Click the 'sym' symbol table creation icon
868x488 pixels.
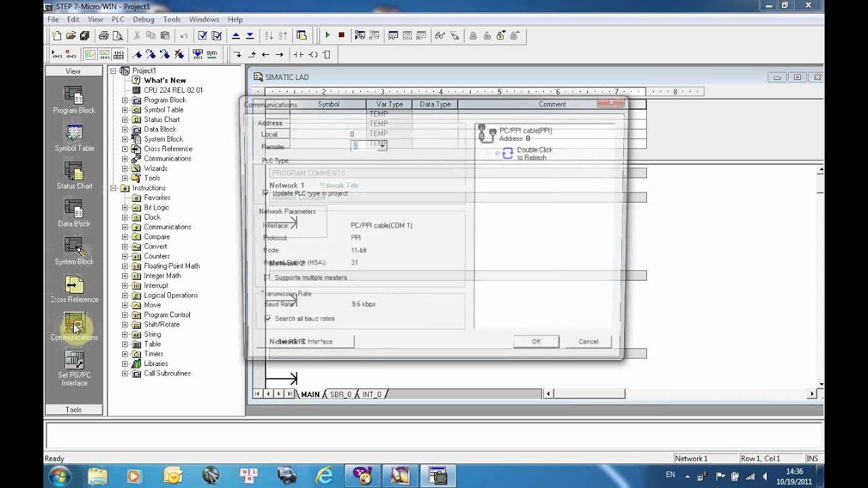tap(212, 54)
